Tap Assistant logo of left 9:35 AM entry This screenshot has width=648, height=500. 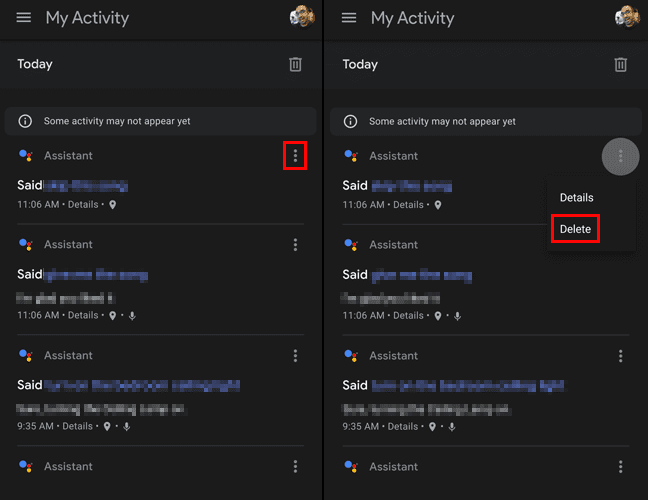pyautogui.click(x=26, y=355)
